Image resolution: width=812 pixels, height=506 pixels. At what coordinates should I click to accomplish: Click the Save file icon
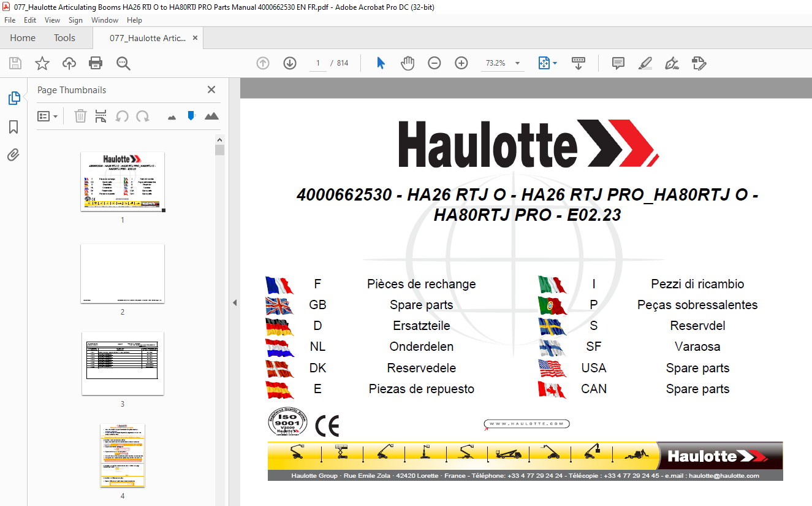(15, 63)
